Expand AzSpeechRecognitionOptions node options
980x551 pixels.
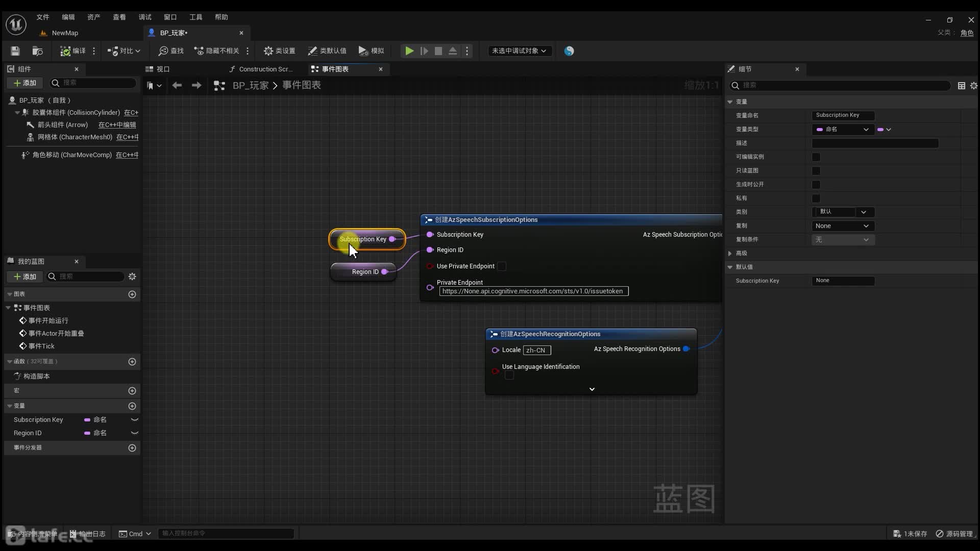(x=591, y=389)
